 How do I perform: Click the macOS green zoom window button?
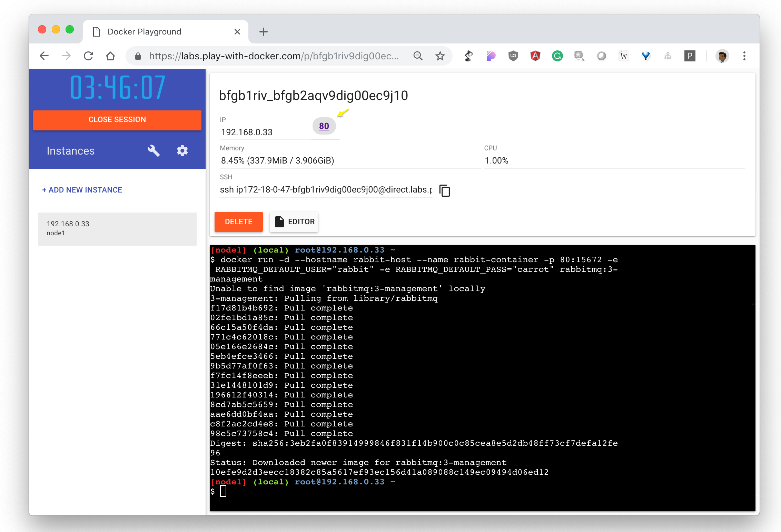(70, 30)
